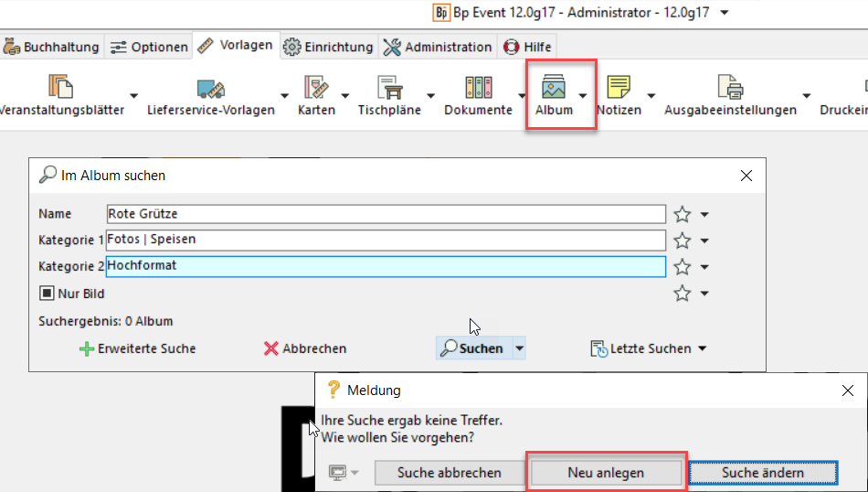Toggle the Nur Bild checkbox
The height and width of the screenshot is (492, 868).
click(47, 294)
